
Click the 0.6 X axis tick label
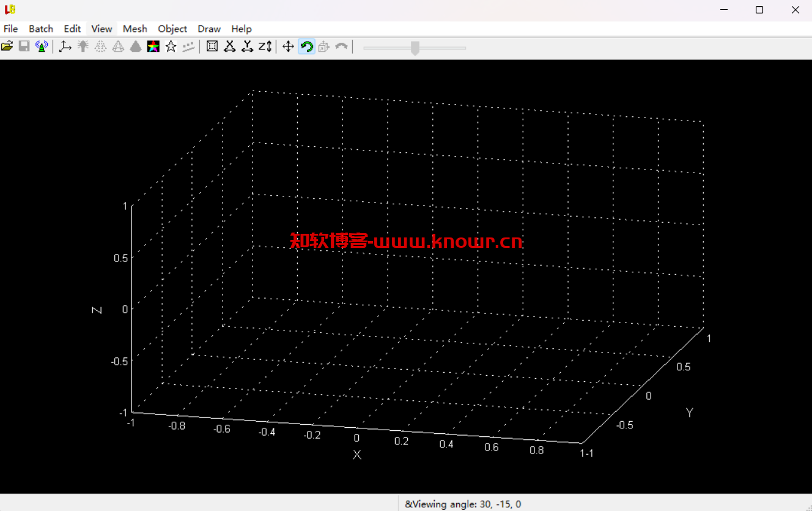492,447
